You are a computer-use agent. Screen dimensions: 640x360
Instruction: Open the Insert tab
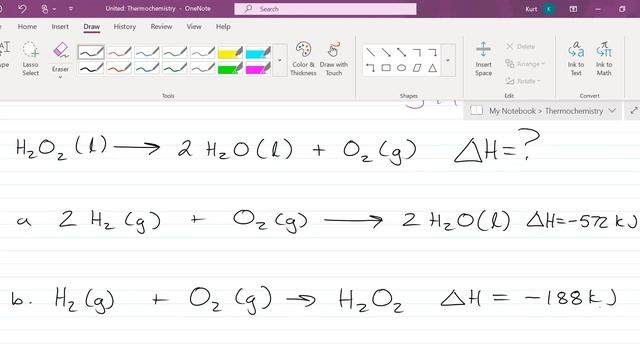[60, 27]
